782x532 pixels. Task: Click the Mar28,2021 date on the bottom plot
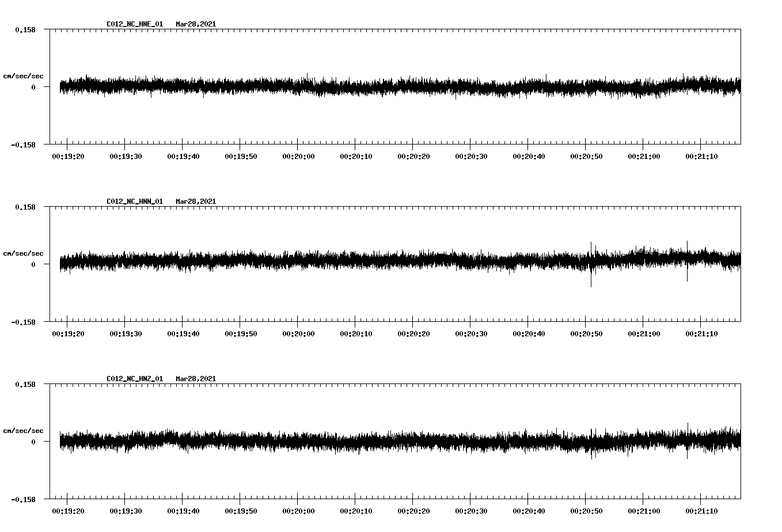click(196, 378)
